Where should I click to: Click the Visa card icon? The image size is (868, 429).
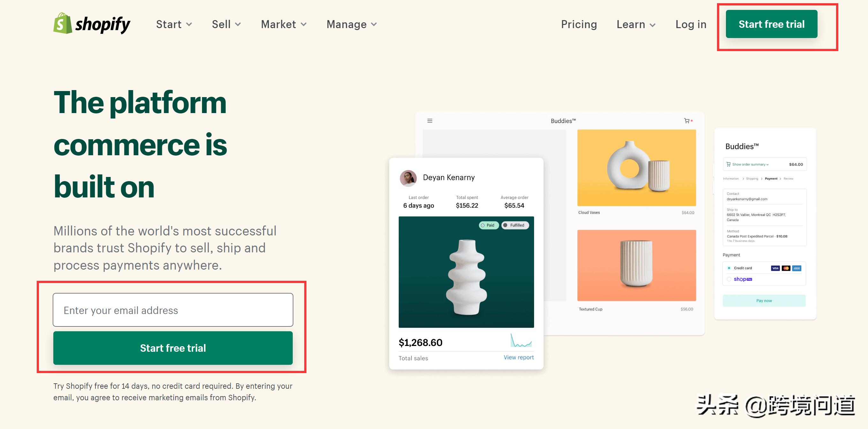776,268
